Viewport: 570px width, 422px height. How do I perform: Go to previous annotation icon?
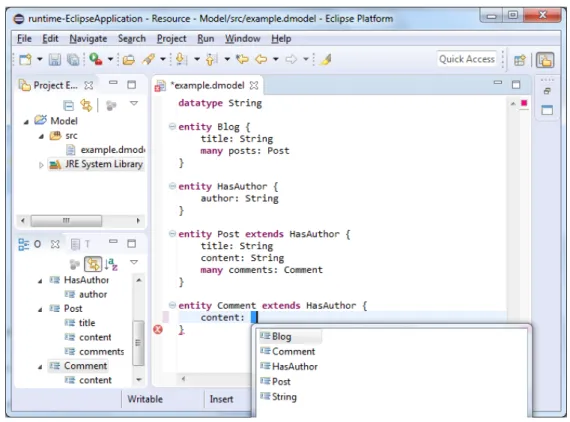[x=212, y=59]
